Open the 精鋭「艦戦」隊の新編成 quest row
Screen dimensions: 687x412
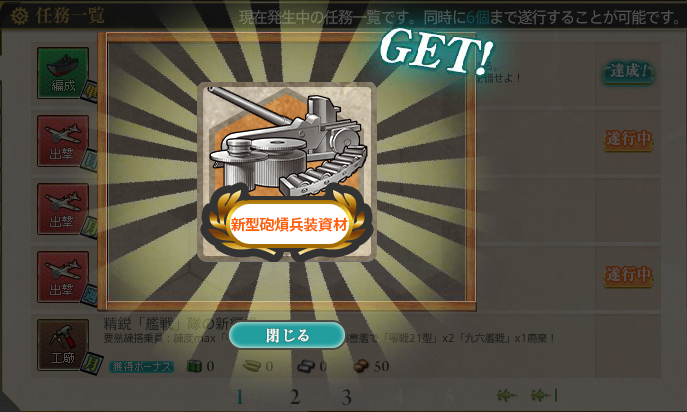click(346, 345)
